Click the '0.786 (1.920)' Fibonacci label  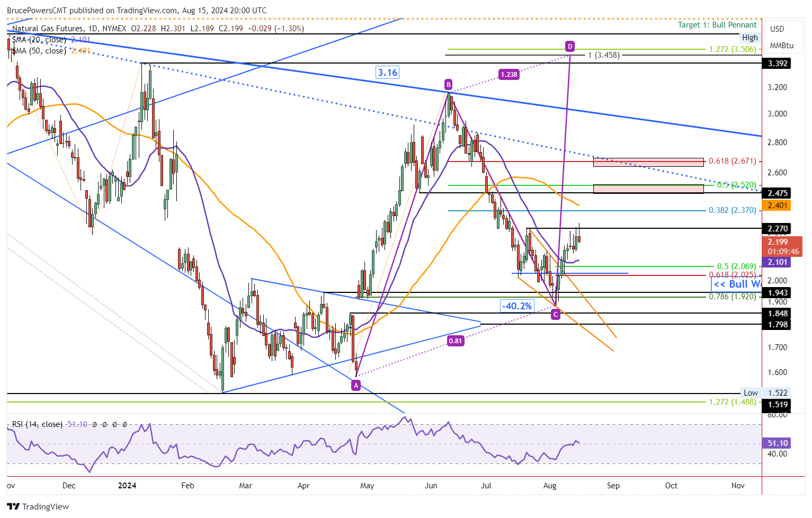[733, 297]
